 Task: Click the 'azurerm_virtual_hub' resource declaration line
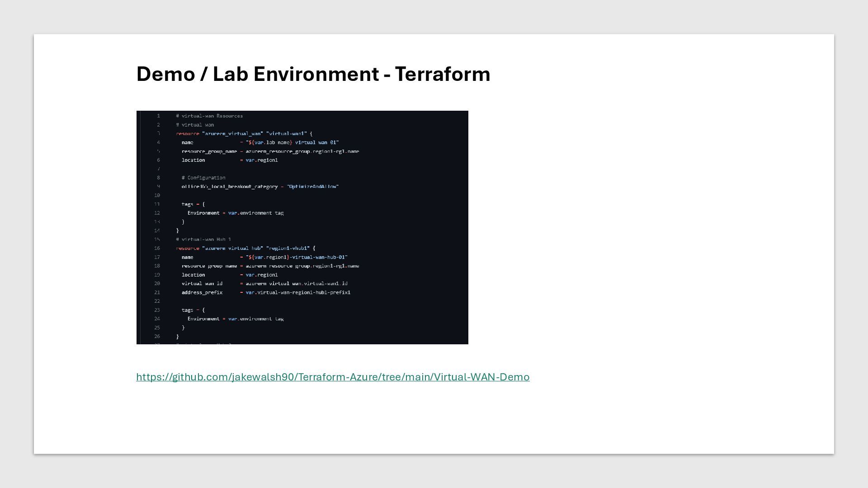[245, 248]
